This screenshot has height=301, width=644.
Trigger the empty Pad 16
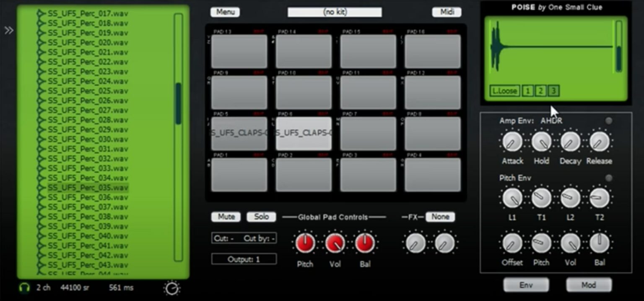click(x=432, y=50)
